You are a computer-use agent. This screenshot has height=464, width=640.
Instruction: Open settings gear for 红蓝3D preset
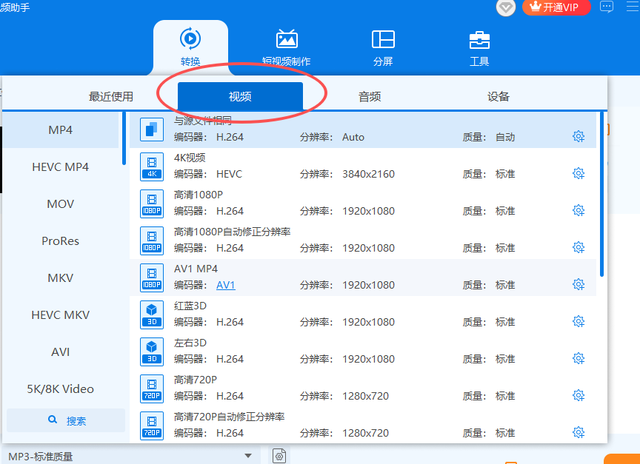[578, 322]
